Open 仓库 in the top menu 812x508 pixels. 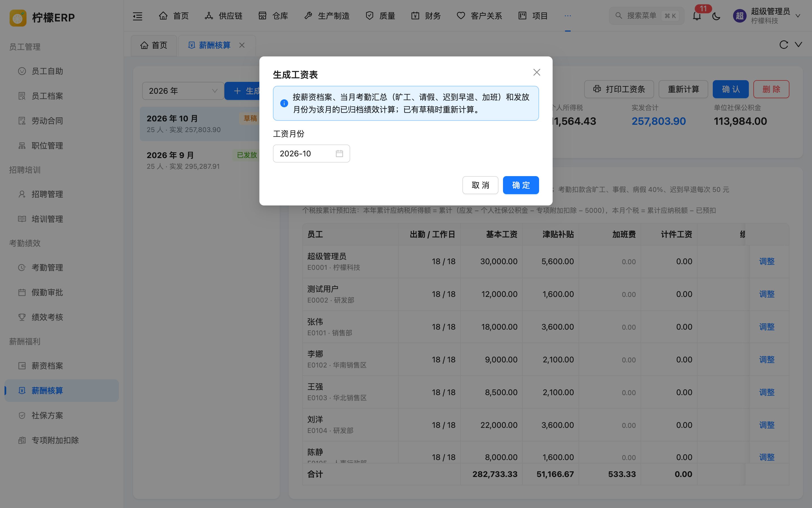[x=273, y=16]
